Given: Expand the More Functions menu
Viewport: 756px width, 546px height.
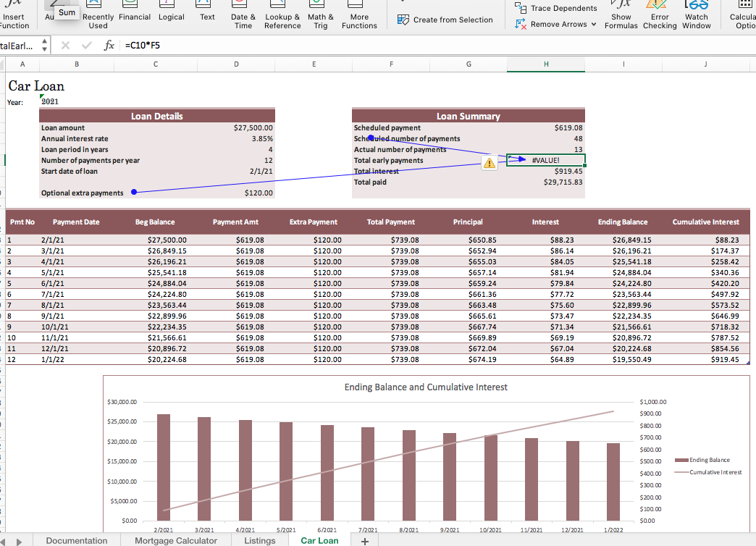Looking at the screenshot, I should (359, 20).
